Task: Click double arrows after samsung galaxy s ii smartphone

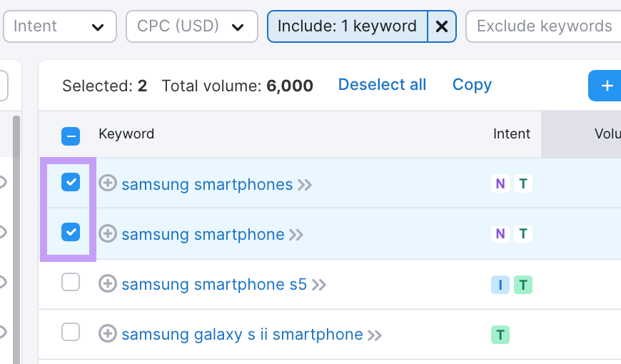Action: [375, 335]
